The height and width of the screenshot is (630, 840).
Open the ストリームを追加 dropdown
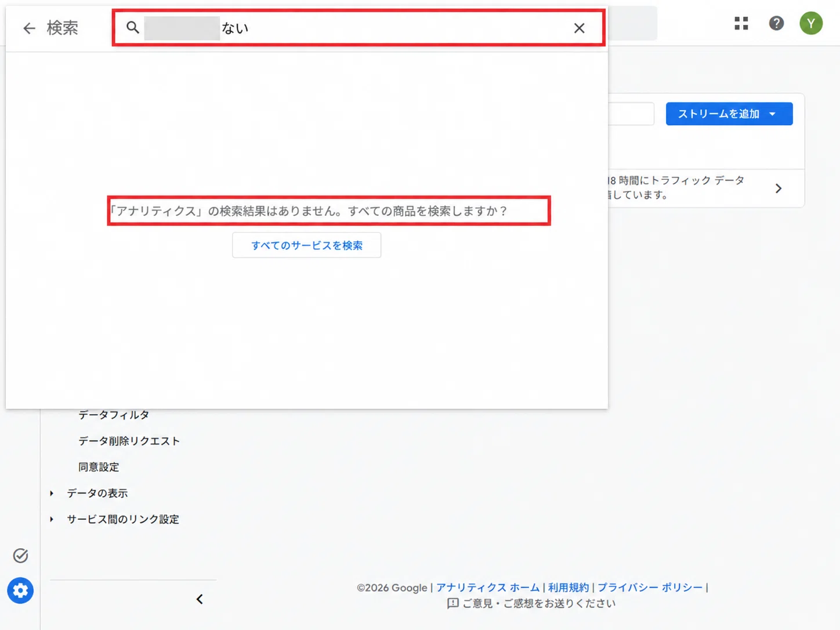[729, 114]
